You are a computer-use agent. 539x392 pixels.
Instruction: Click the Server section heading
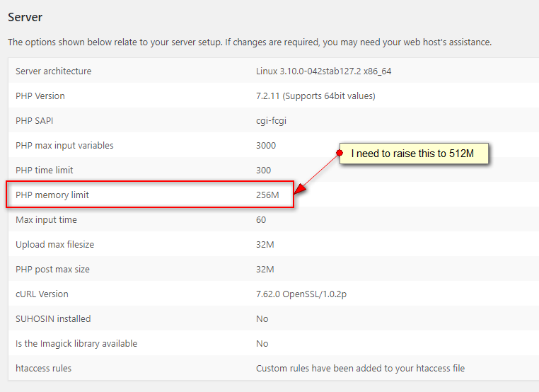26,16
